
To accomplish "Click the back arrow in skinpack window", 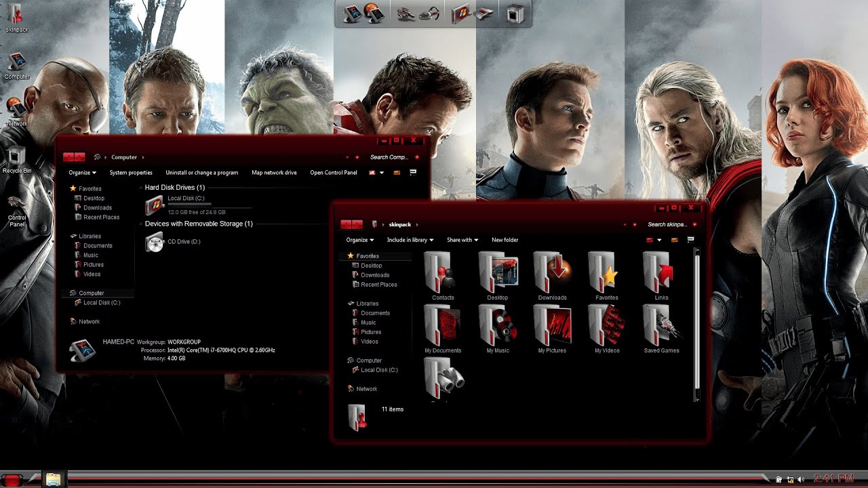I will [346, 224].
